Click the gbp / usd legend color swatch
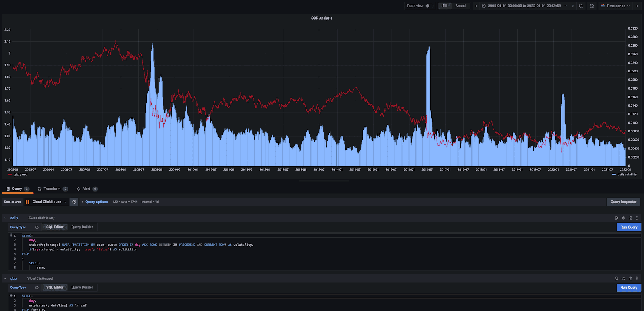 coord(10,175)
